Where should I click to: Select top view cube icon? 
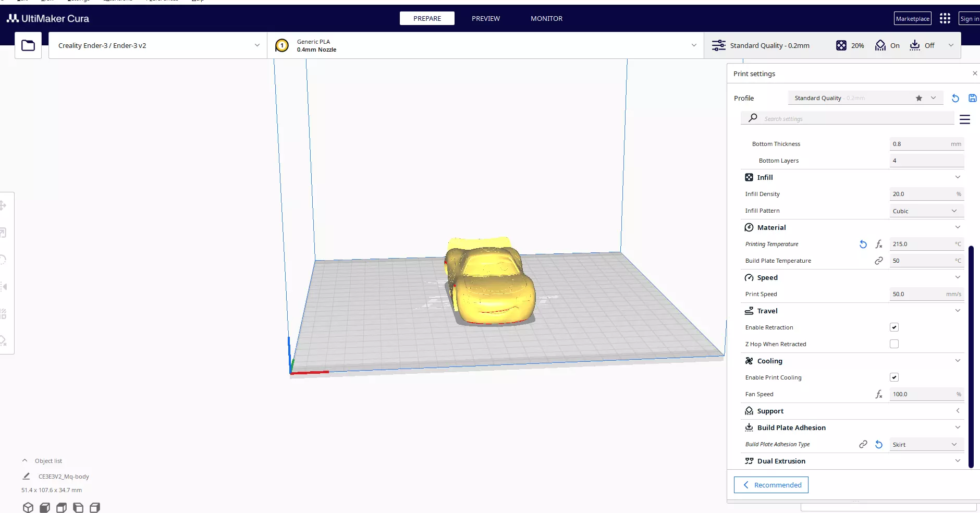click(62, 507)
